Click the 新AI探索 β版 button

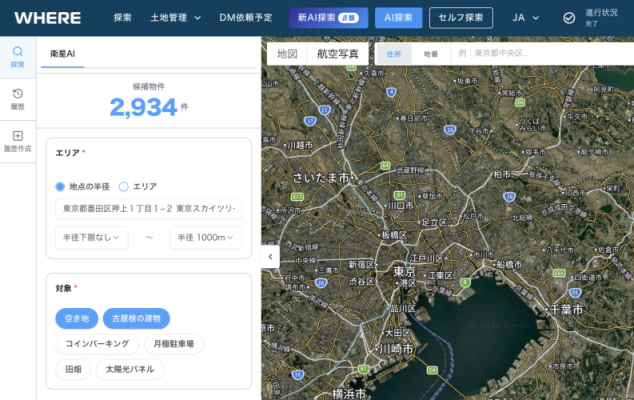point(328,18)
